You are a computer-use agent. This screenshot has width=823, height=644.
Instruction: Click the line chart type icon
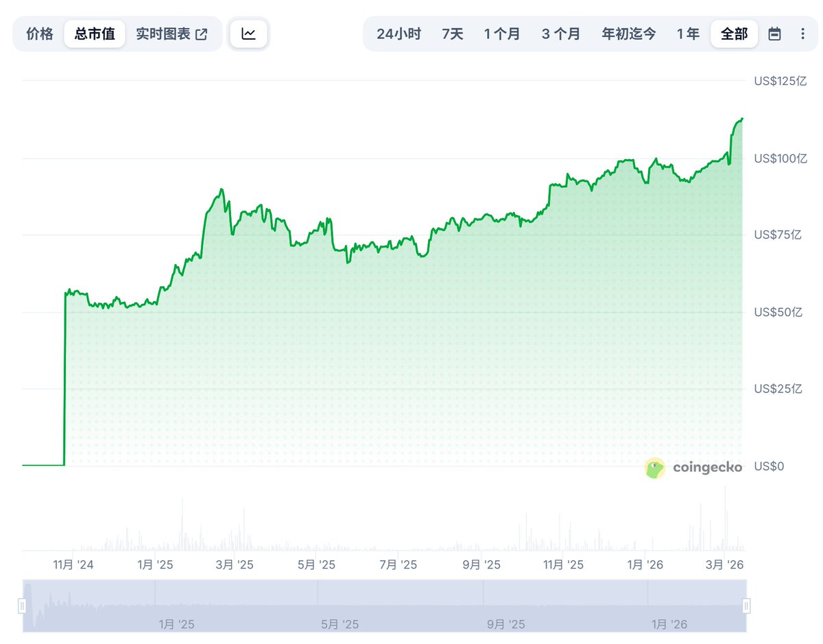[x=248, y=34]
